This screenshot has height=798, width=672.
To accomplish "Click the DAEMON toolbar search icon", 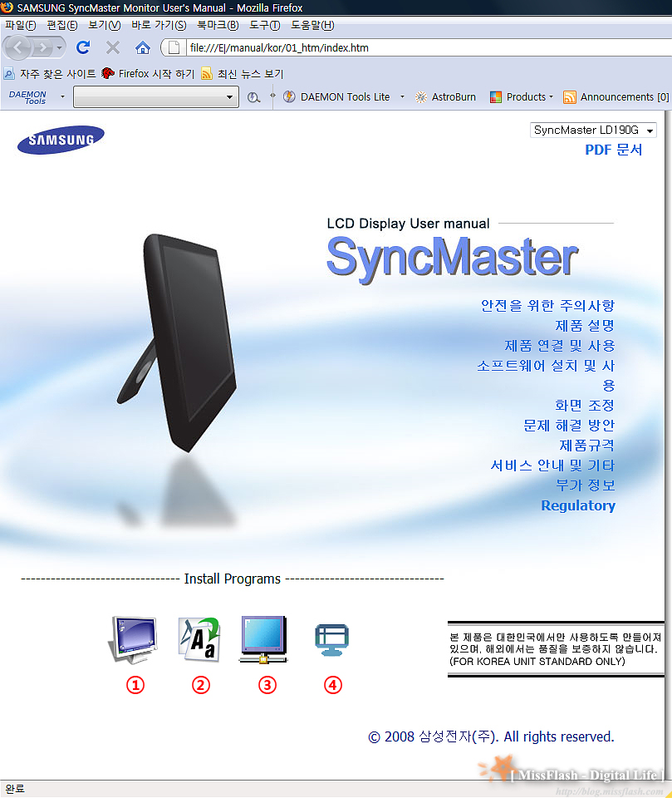I will tap(253, 97).
